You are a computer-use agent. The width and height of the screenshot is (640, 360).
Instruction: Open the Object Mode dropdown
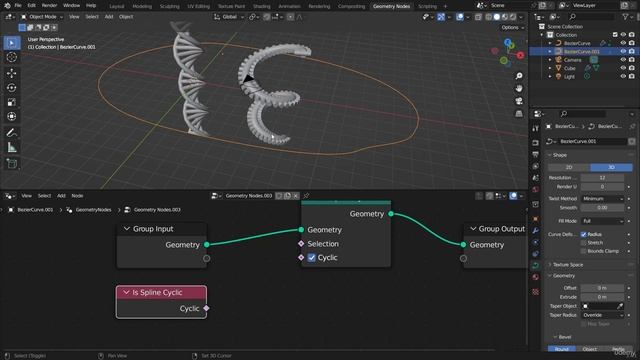(42, 17)
